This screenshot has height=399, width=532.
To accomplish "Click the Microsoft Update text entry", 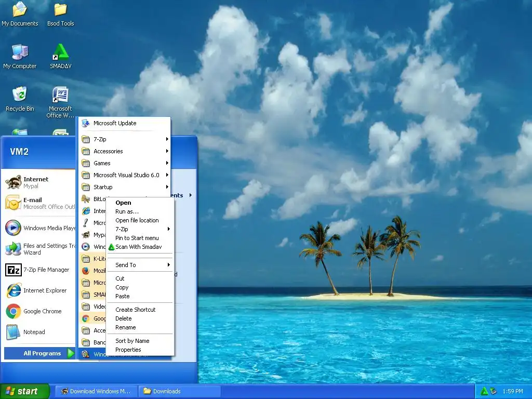I will pyautogui.click(x=115, y=123).
